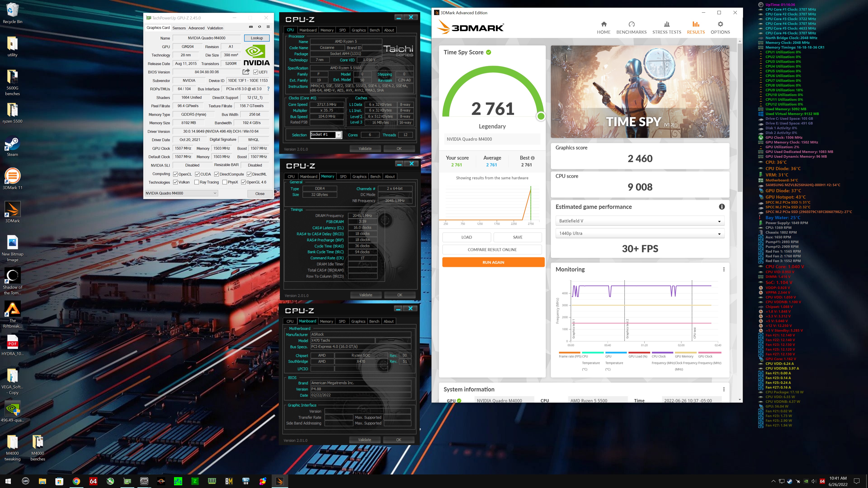
Task: Select the Steam desktop shortcut
Action: [x=12, y=146]
